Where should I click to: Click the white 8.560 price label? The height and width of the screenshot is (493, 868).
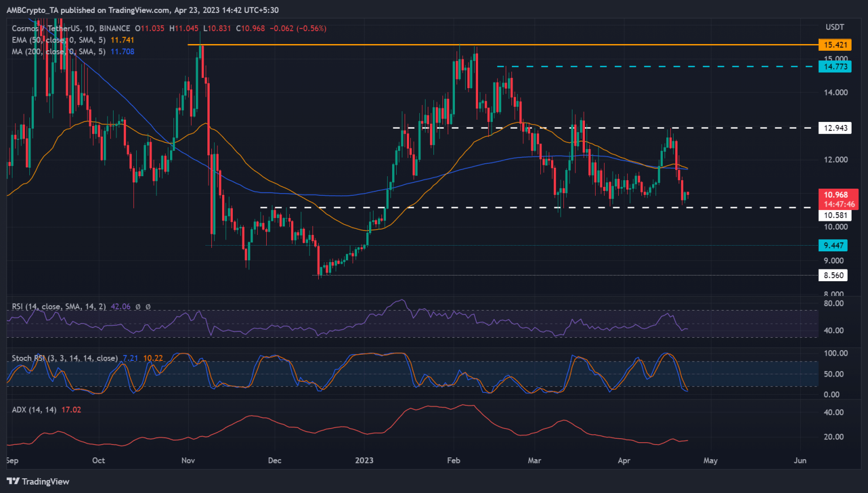click(833, 276)
